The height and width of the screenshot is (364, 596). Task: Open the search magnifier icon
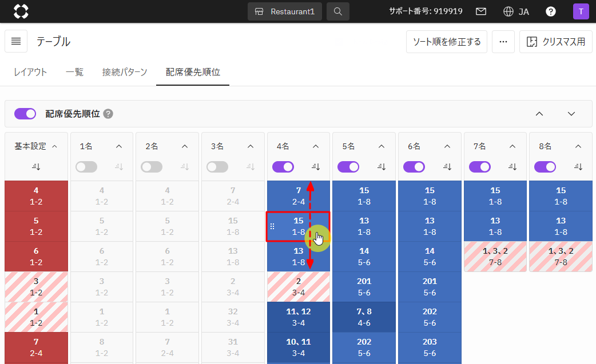tap(338, 11)
